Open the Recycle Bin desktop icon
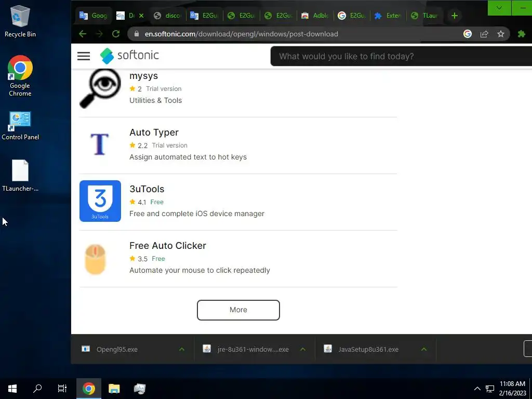Viewport: 532px width, 399px height. click(20, 21)
